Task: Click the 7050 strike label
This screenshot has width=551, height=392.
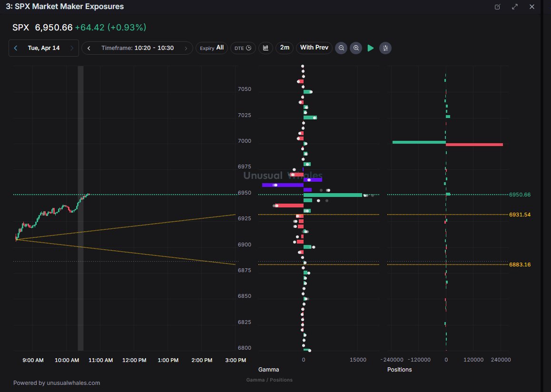Action: tap(245, 89)
